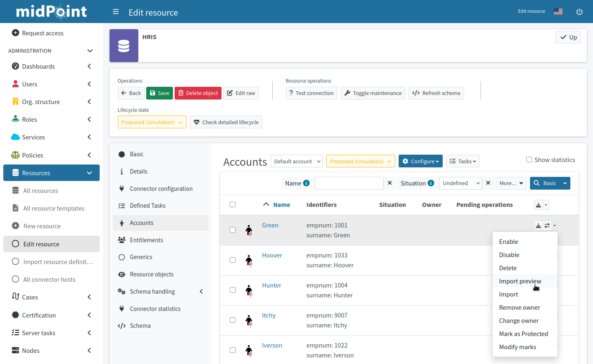Check the Show statistics checkbox
Viewport: 593px width, 364px height.
coord(529,160)
